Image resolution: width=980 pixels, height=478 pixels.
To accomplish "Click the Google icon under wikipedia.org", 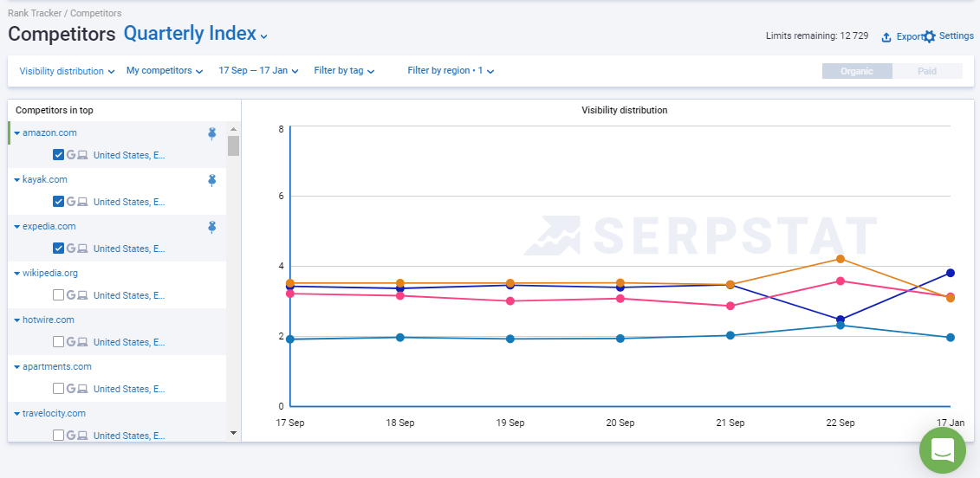I will pyautogui.click(x=71, y=295).
